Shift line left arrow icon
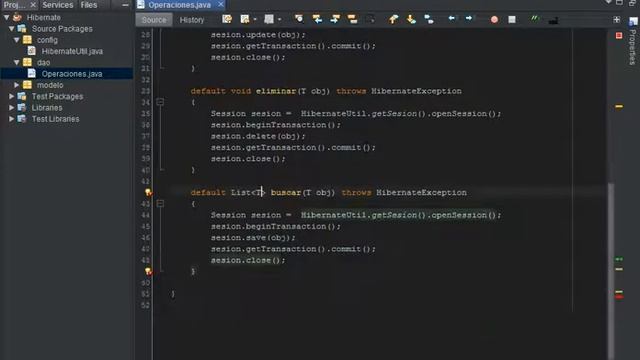640x360 pixels. (451, 18)
